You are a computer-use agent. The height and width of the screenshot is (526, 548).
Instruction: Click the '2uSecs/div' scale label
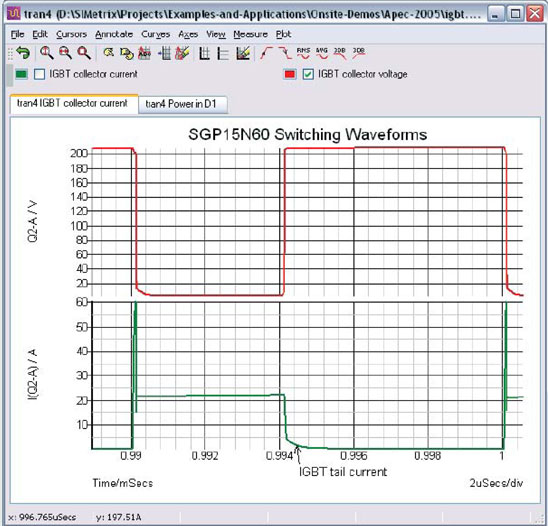(496, 483)
